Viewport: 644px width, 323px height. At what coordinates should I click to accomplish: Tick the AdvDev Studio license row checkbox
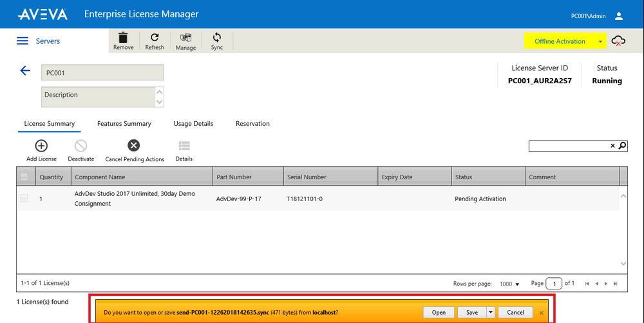24,198
